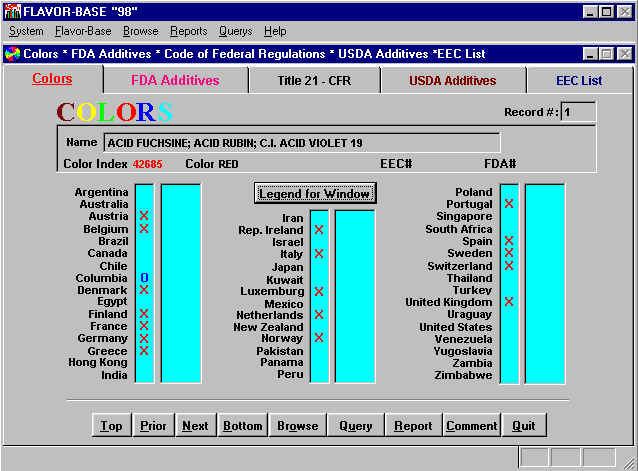
Task: Click the red X next to United Kingdom
Action: coord(509,302)
